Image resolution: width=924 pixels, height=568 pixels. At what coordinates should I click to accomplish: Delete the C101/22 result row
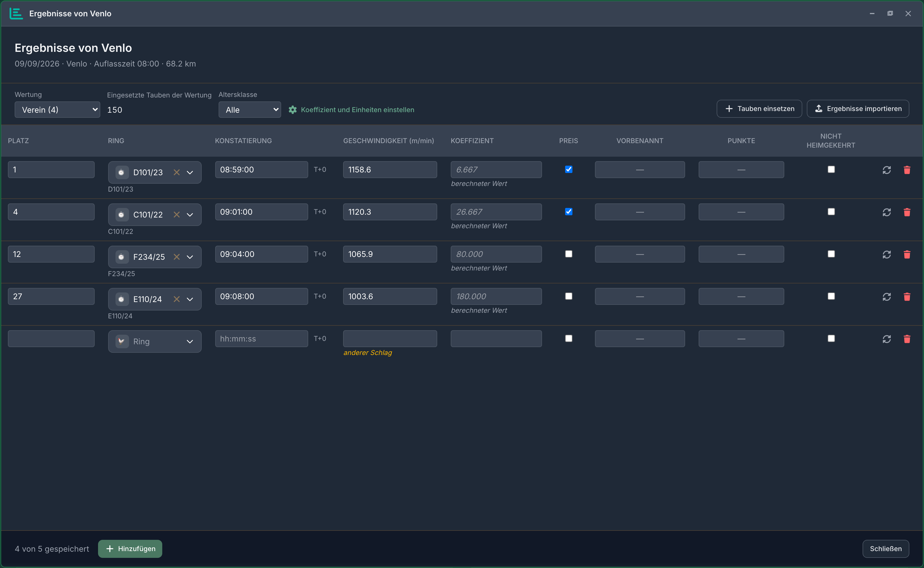coord(907,212)
